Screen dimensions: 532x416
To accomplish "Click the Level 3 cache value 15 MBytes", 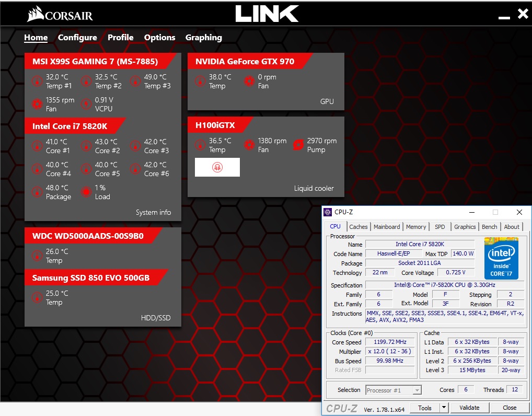I will coord(472,370).
